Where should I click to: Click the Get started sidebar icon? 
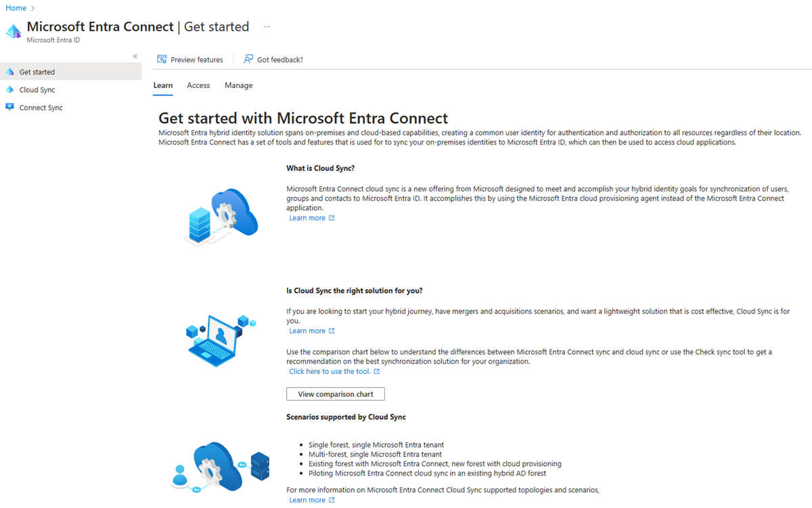point(9,72)
